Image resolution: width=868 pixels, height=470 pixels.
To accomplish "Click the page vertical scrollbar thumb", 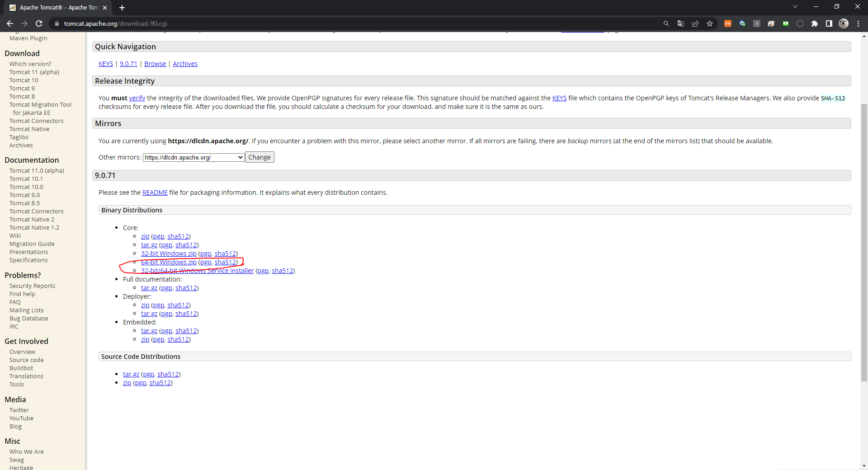I will tap(864, 242).
